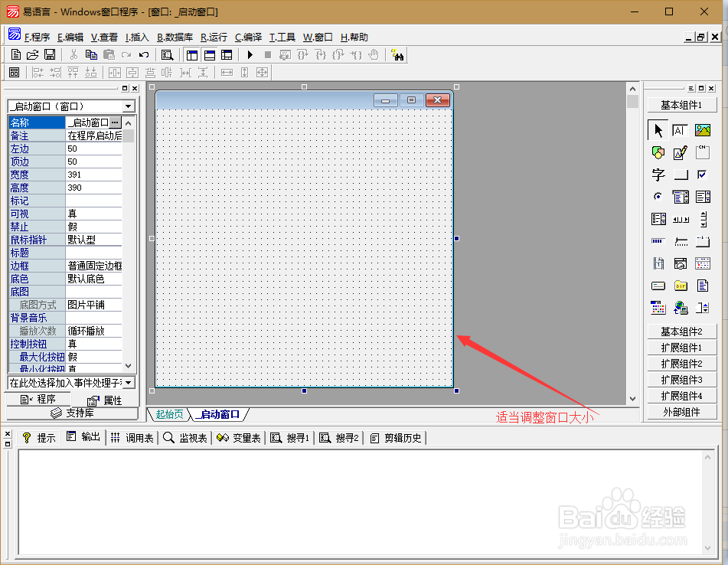Click the binoculars help-search icon
This screenshot has width=728, height=565.
point(397,55)
